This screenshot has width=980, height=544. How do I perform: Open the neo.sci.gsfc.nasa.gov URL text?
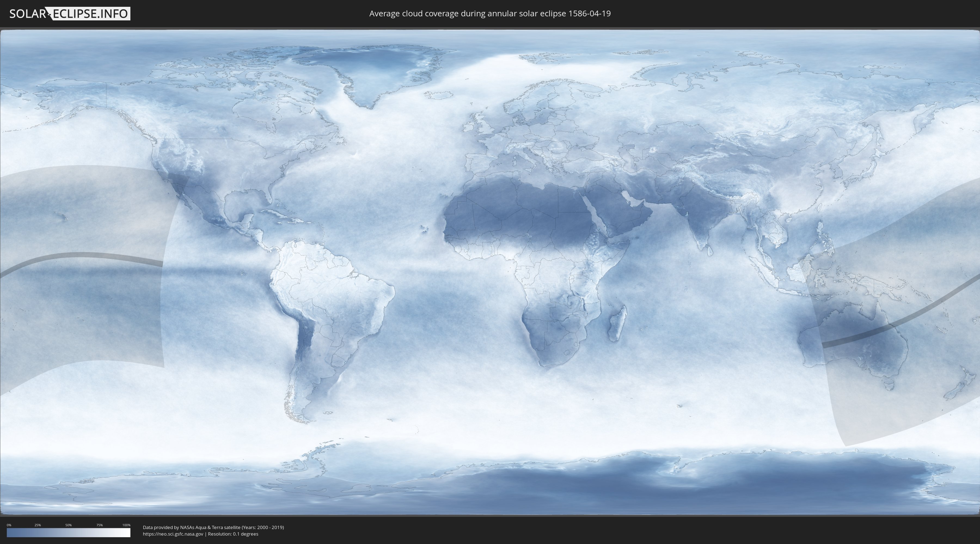[x=173, y=534]
